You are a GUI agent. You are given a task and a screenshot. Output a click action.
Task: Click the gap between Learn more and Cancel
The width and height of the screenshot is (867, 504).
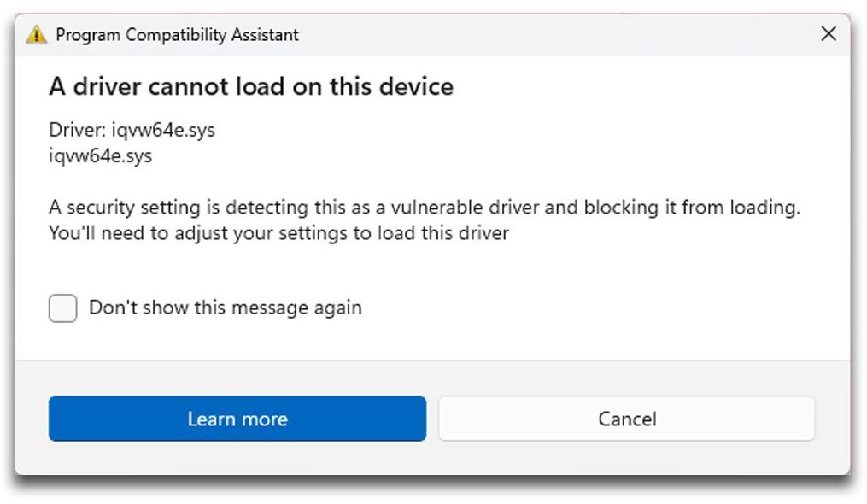click(x=432, y=419)
